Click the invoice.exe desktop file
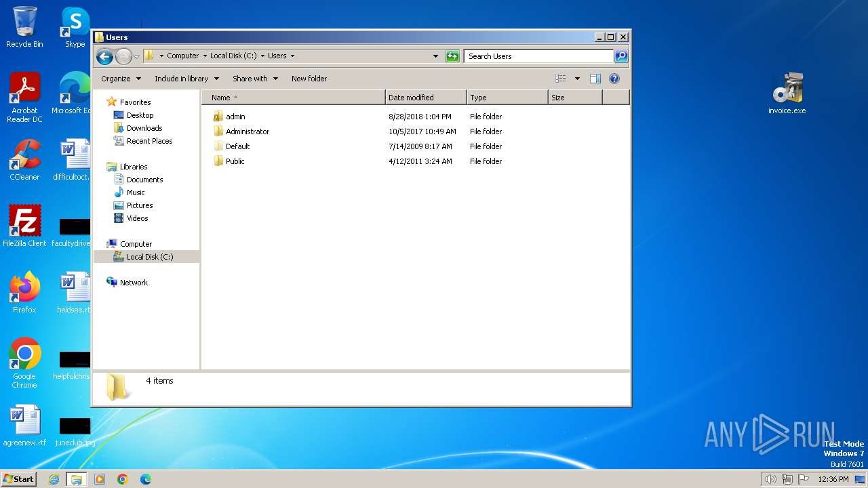The width and height of the screenshot is (868, 488). [787, 94]
